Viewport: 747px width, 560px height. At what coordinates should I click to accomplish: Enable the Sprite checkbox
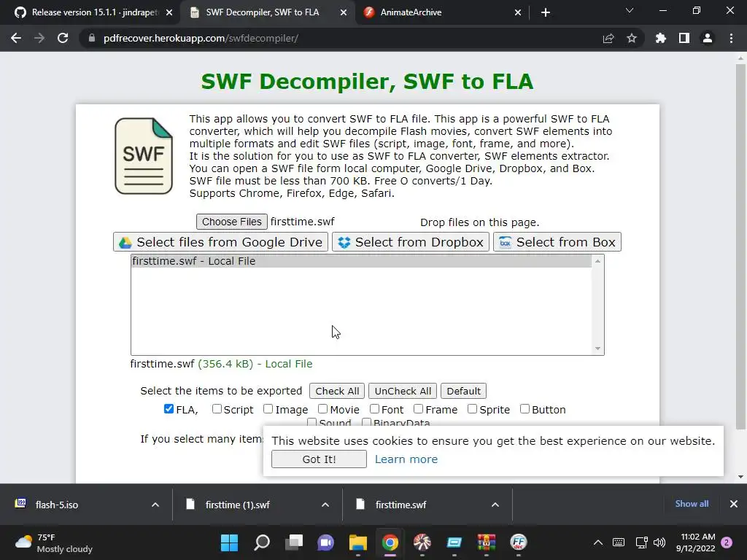(x=472, y=409)
